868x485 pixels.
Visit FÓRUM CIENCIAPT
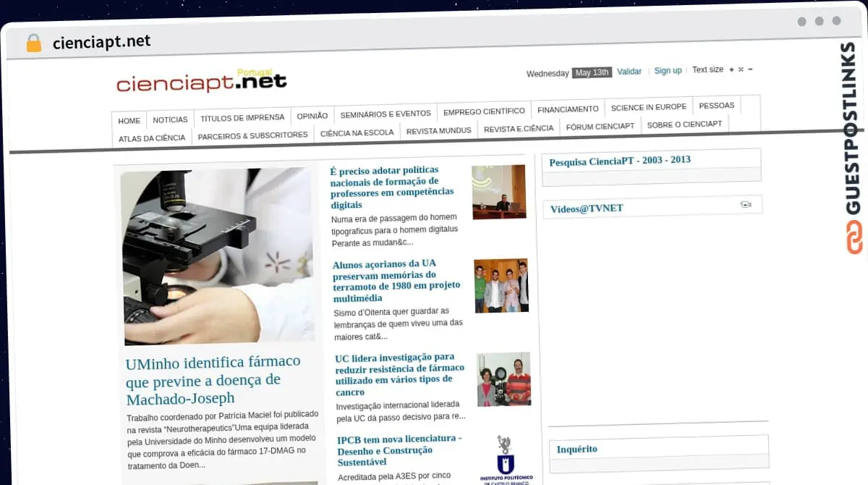[600, 126]
